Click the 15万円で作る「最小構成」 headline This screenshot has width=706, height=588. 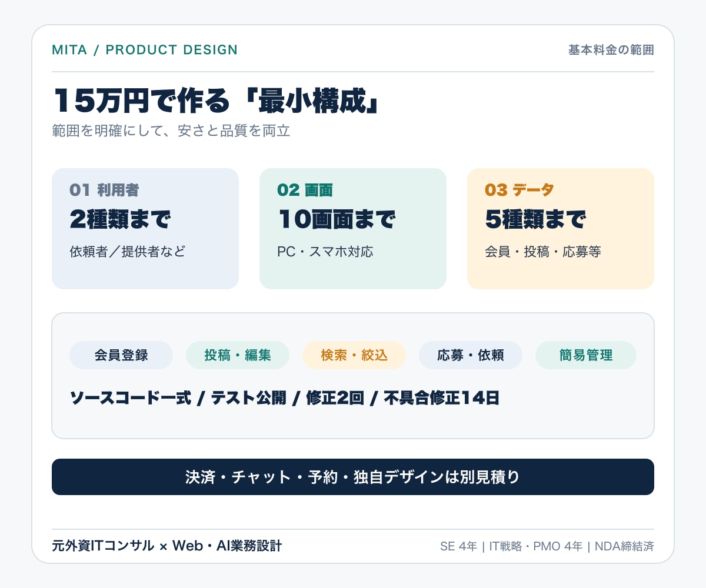215,101
